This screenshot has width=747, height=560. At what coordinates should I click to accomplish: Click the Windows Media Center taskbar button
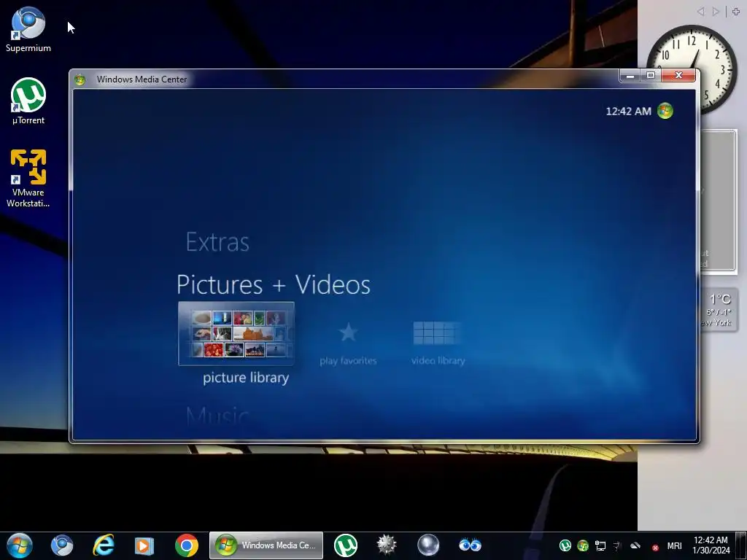(x=266, y=545)
